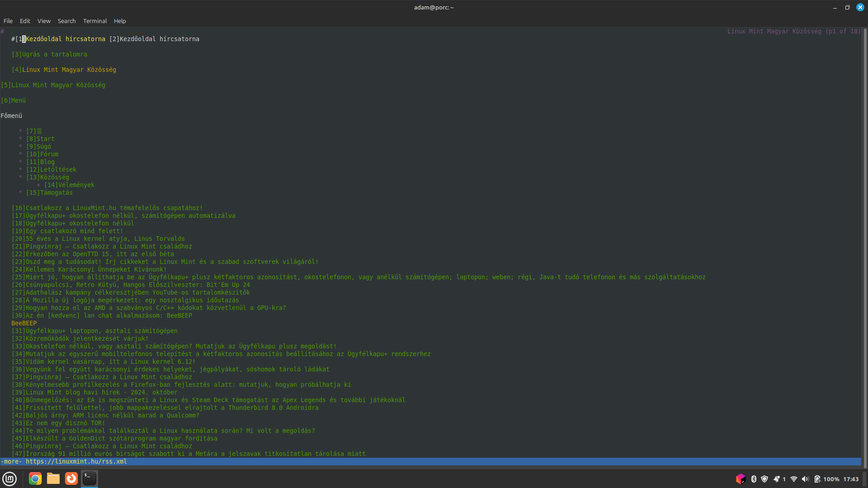Open link [22] Érkezőben az OpenTTD 15
The image size is (868, 488).
click(x=93, y=254)
